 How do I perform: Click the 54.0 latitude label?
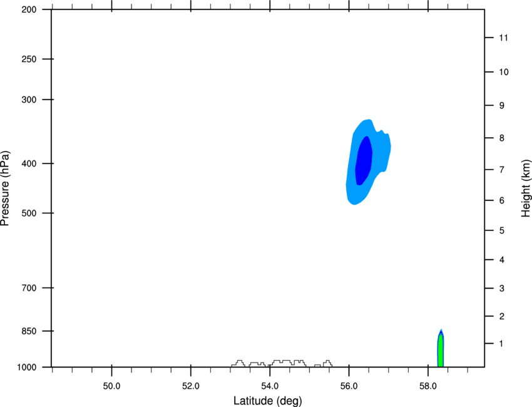coord(270,386)
